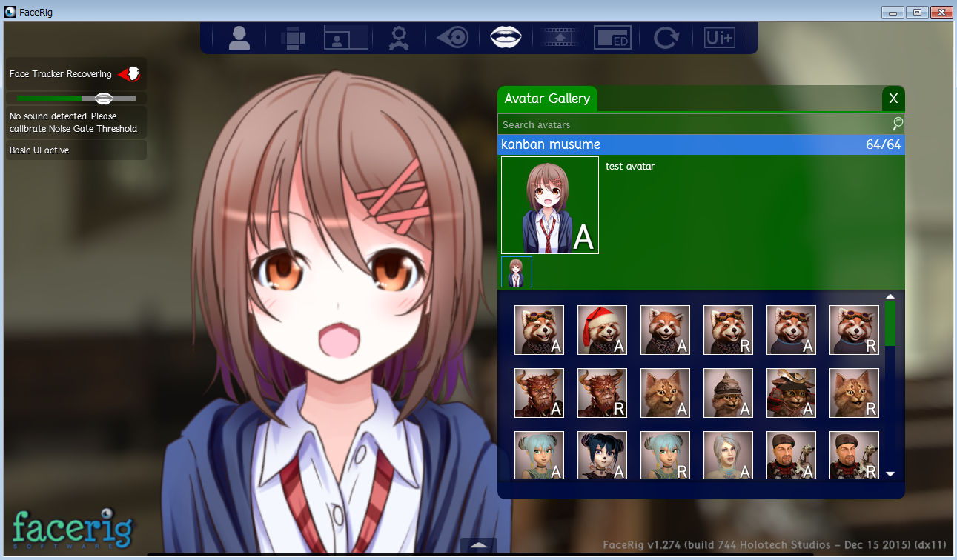Click the FaceRig icon in the title bar
957x560 pixels.
[x=10, y=12]
